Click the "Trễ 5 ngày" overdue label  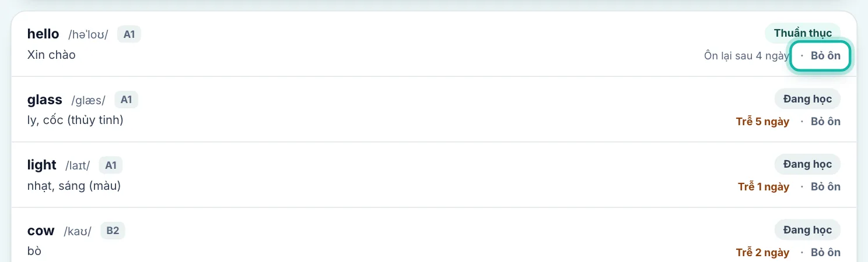(763, 122)
